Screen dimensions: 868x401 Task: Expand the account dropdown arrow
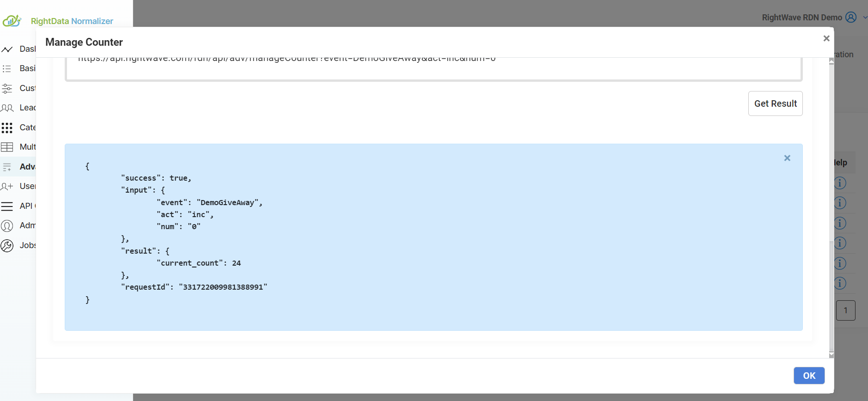point(865,18)
